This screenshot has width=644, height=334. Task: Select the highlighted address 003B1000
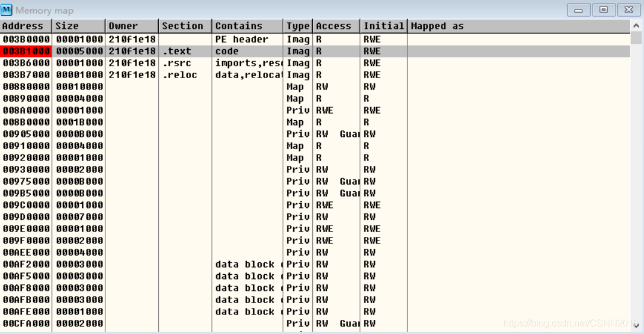(26, 52)
